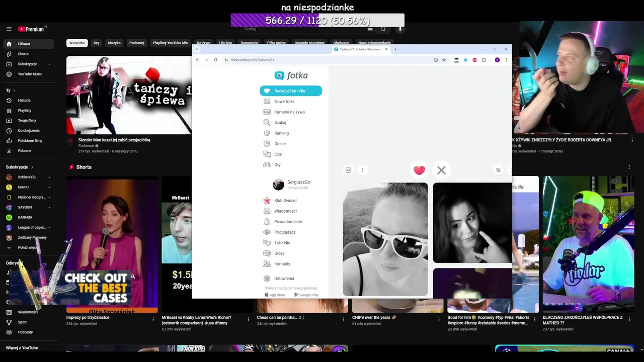The image size is (644, 362).
Task: Open a new browser tab
Action: [x=395, y=49]
